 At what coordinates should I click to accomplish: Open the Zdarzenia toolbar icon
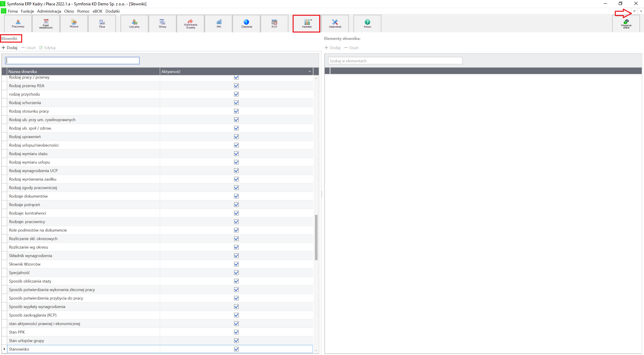click(247, 23)
